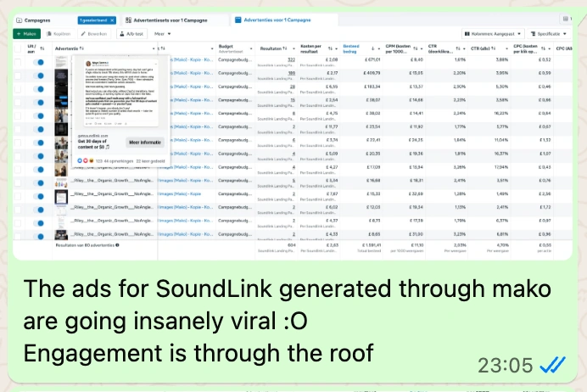Click the green Maken button
Viewport: 587px width, 392px height.
coord(26,34)
